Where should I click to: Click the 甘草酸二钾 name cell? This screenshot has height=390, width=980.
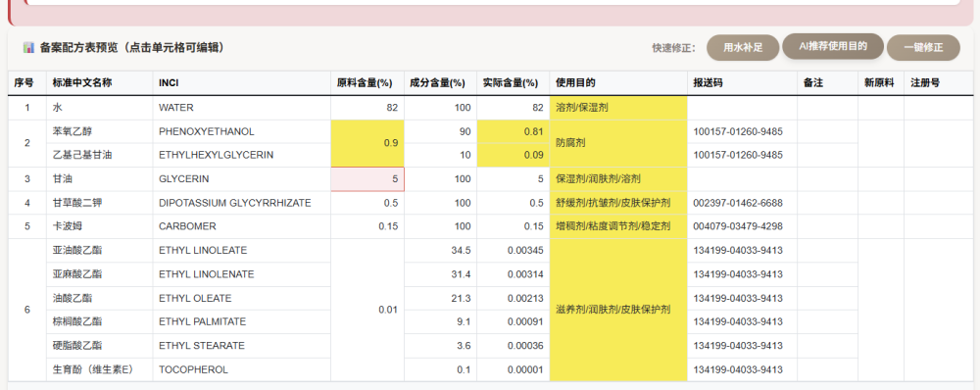(x=99, y=203)
